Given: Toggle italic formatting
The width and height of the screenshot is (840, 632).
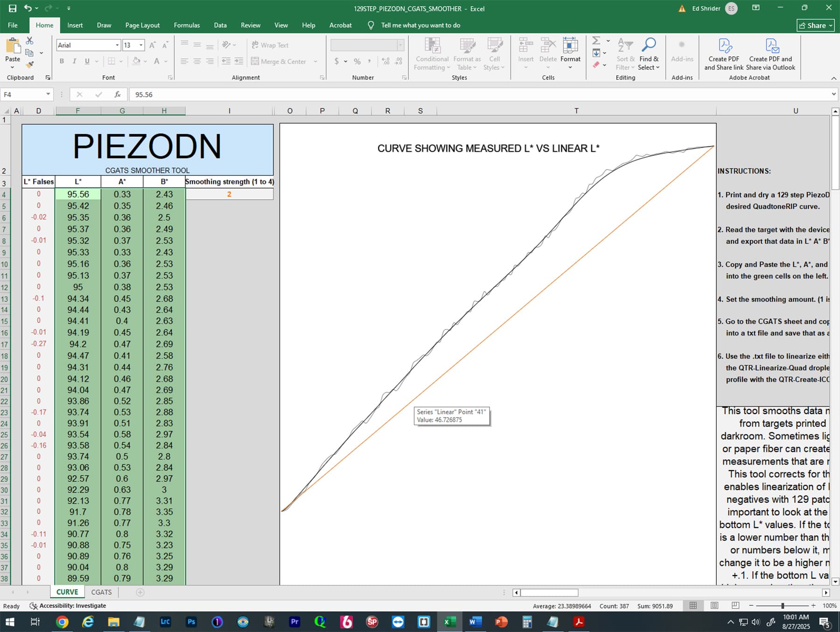Looking at the screenshot, I should (74, 61).
